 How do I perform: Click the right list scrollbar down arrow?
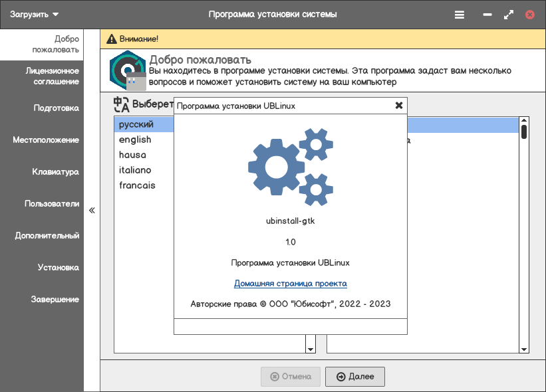524,349
